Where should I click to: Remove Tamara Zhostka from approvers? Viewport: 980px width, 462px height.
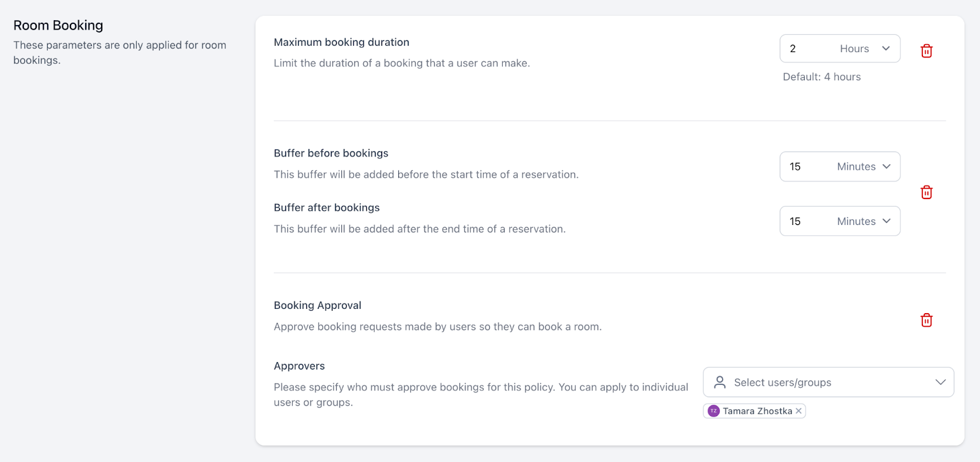coord(799,411)
